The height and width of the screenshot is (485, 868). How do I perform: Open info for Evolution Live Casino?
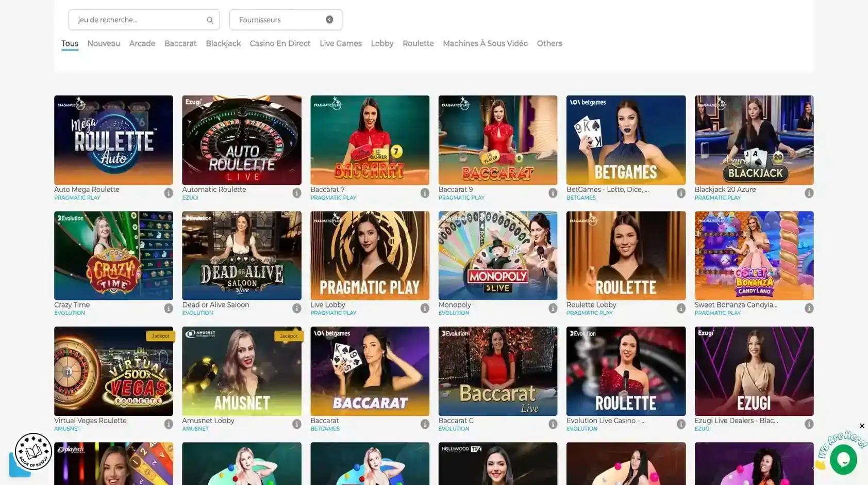click(x=681, y=424)
